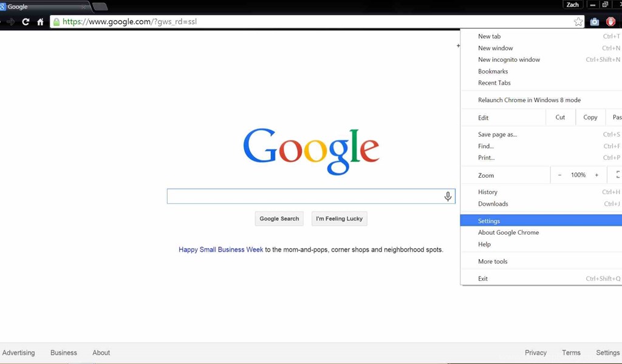Open a New window from the menu
The width and height of the screenshot is (622, 364).
pos(541,49)
